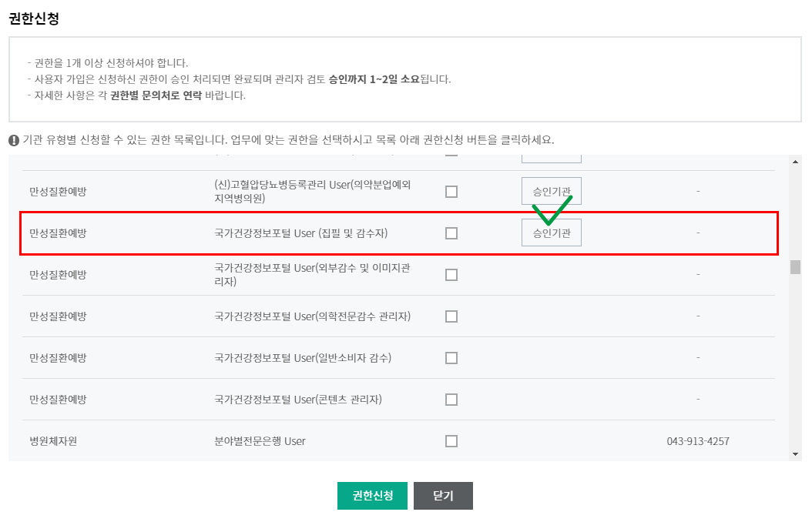Check the box for 고혈압당뇨병등록관리 User row
Viewport: 812px width, 522px height.
(451, 192)
